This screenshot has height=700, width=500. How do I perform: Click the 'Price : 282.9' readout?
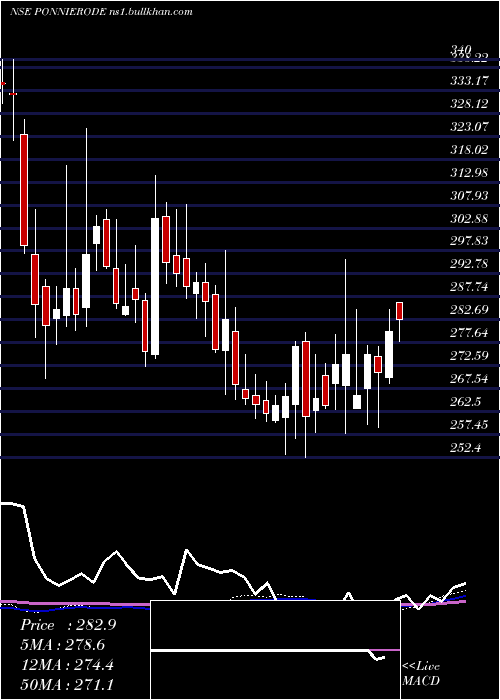point(68,625)
